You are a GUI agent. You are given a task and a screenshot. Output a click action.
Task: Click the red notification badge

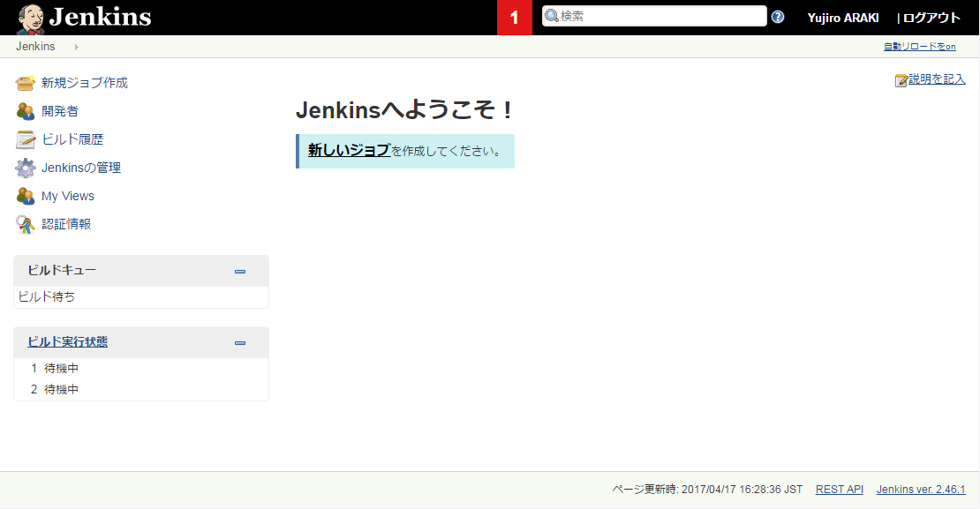click(x=515, y=18)
